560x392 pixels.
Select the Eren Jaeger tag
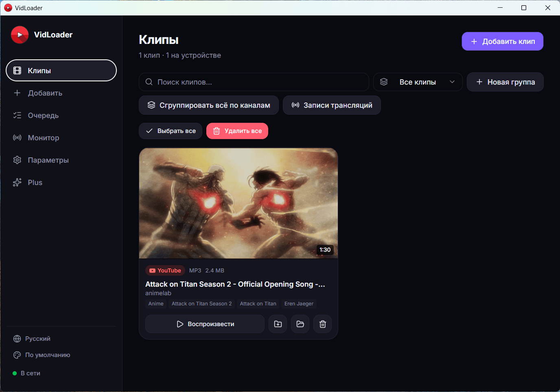pos(299,304)
